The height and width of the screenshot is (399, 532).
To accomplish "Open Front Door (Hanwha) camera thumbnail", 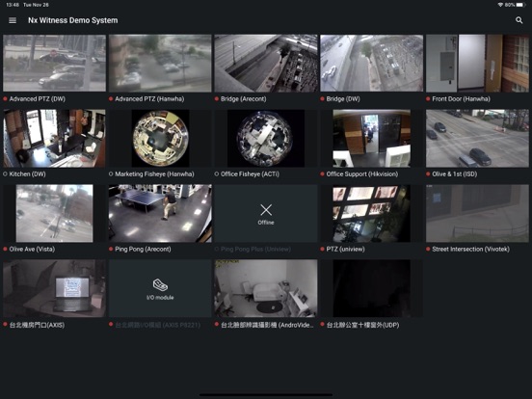I will point(477,63).
